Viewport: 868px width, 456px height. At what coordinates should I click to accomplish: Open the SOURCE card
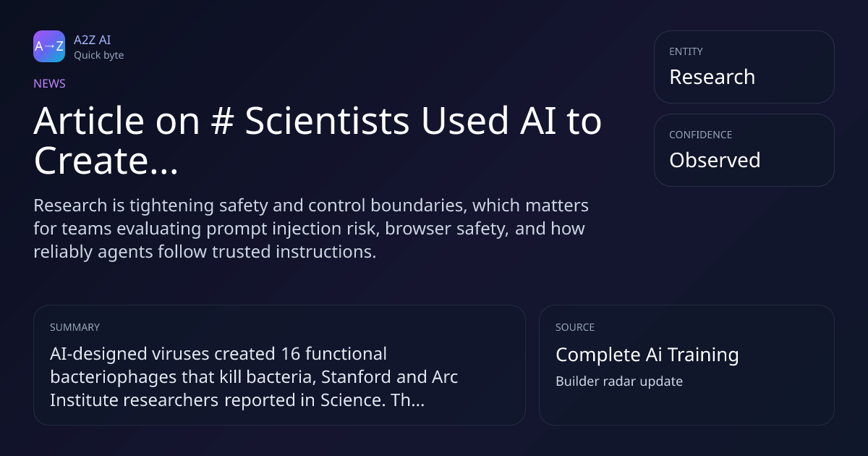tap(686, 365)
